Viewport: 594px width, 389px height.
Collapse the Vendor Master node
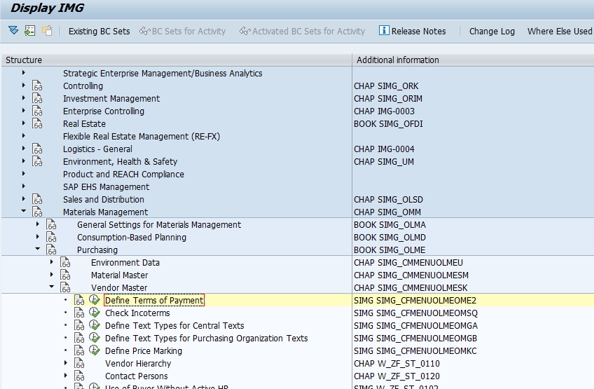[52, 287]
